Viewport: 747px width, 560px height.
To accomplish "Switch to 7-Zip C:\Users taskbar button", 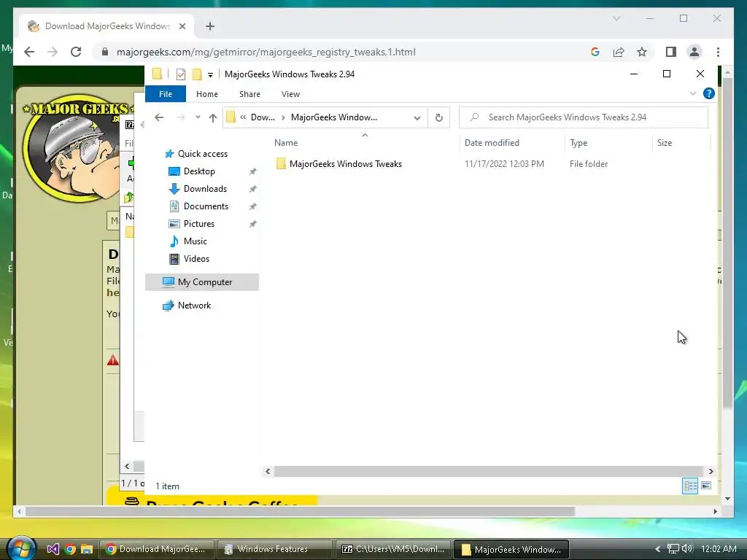I will [393, 549].
